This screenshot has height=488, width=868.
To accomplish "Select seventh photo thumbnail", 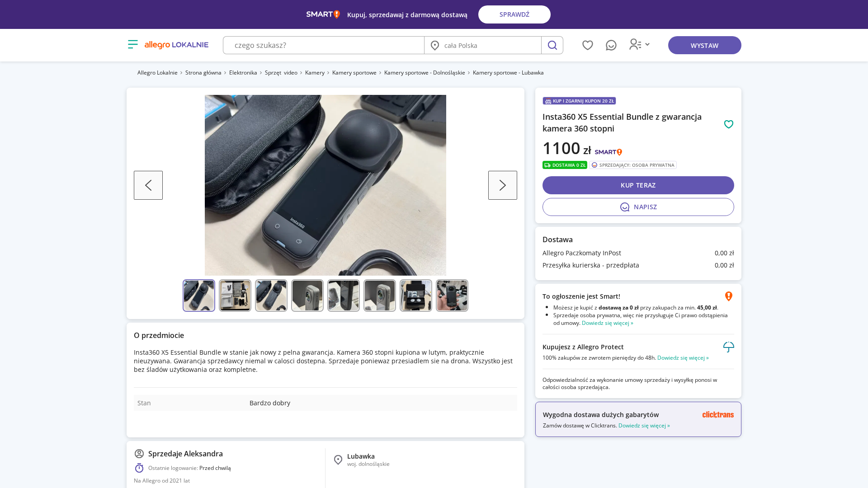I will click(x=416, y=296).
